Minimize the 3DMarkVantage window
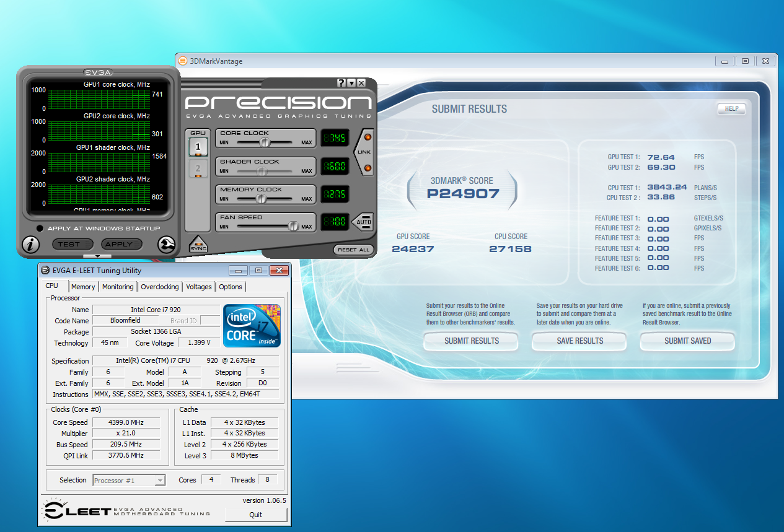The width and height of the screenshot is (784, 532). 725,61
